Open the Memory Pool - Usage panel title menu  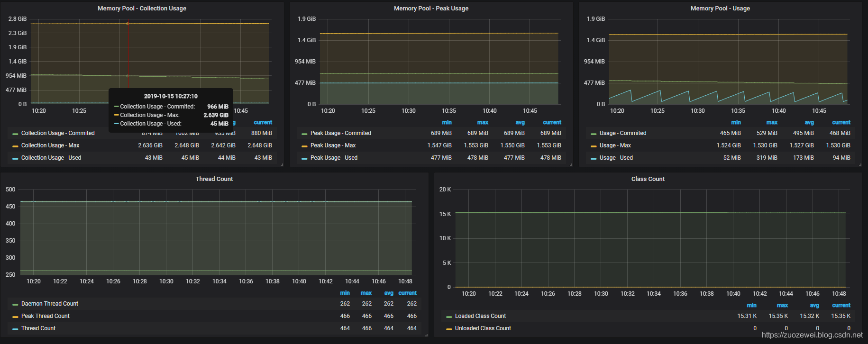pos(720,9)
